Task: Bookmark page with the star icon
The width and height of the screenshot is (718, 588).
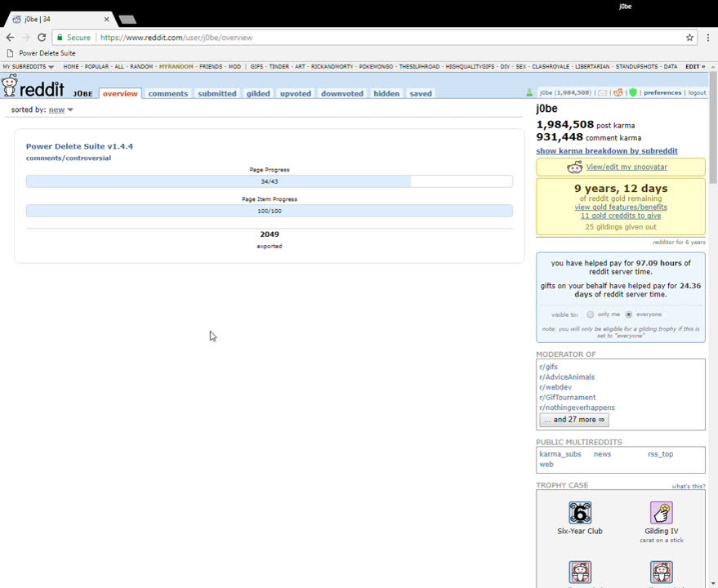Action: 689,38
